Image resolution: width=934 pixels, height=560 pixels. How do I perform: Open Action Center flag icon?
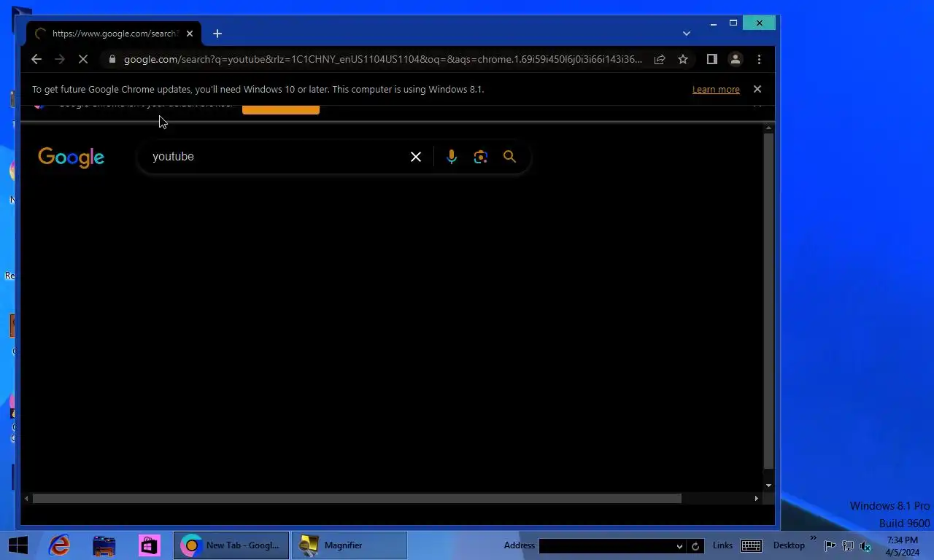830,545
